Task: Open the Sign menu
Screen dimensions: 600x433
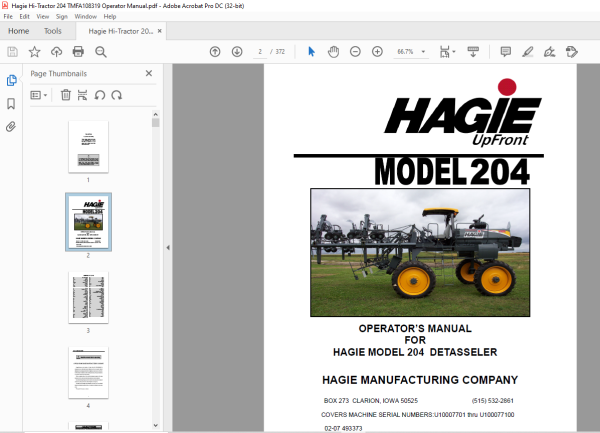Action: (x=62, y=16)
